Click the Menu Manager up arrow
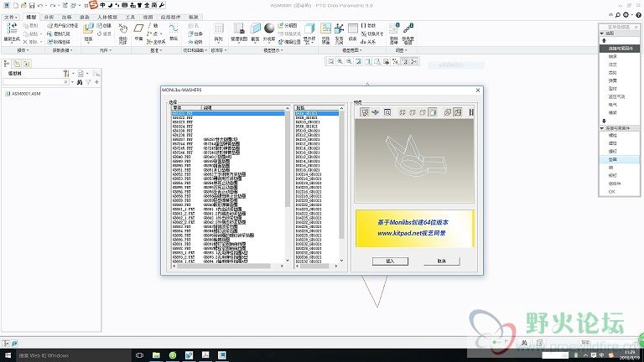The width and height of the screenshot is (644, 362). click(604, 40)
